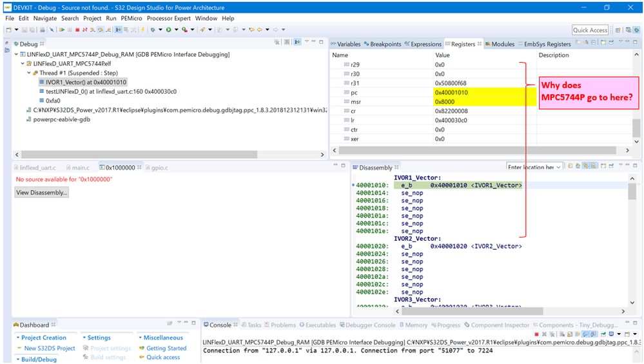Switch to the Memory tab
This screenshot has height=364, width=644.
pyautogui.click(x=416, y=325)
